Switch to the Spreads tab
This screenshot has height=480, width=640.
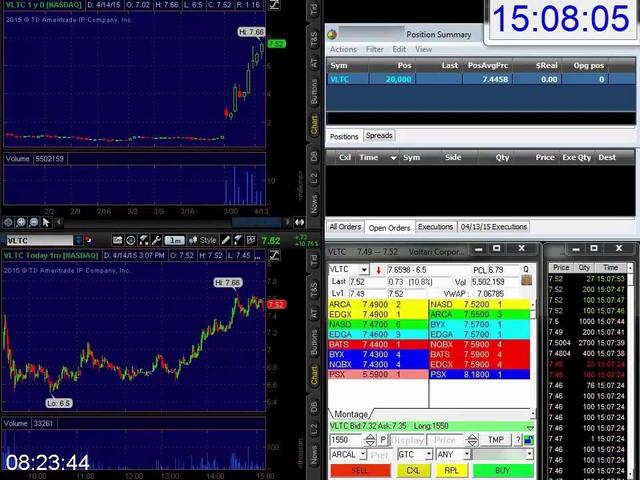pyautogui.click(x=379, y=136)
